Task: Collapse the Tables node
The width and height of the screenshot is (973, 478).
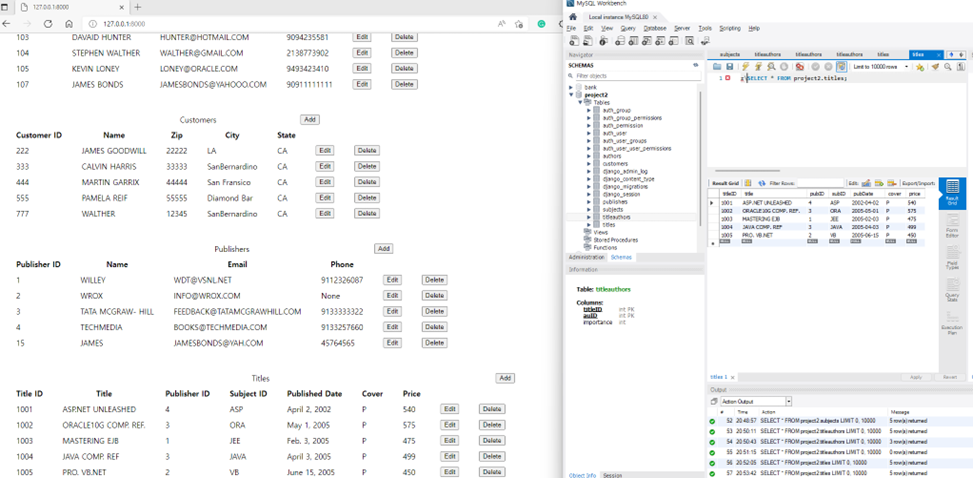Action: tap(580, 102)
